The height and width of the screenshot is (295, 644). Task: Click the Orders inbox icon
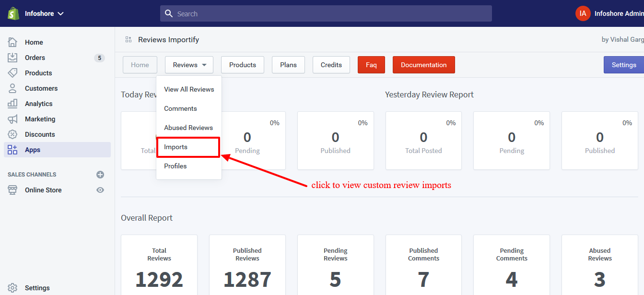[x=12, y=58]
